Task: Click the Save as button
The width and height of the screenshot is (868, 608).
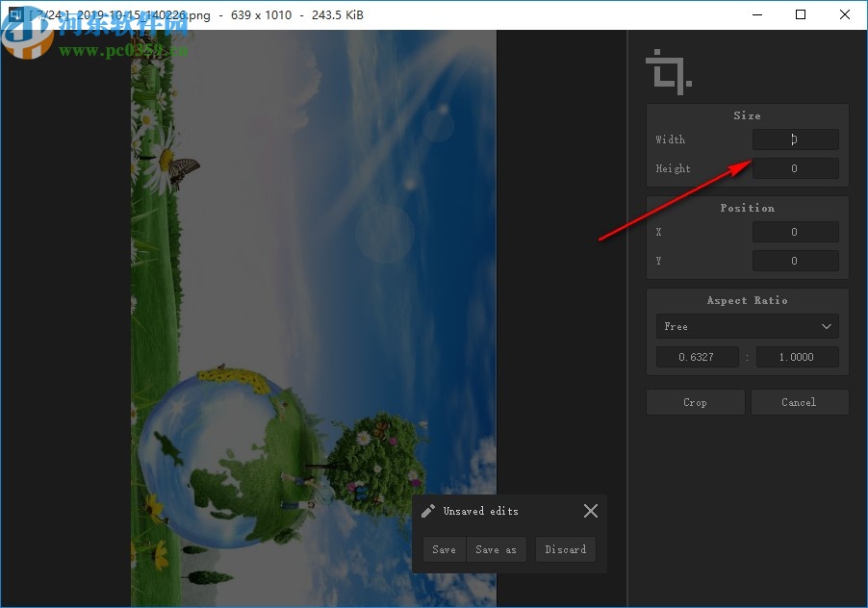Action: point(496,549)
